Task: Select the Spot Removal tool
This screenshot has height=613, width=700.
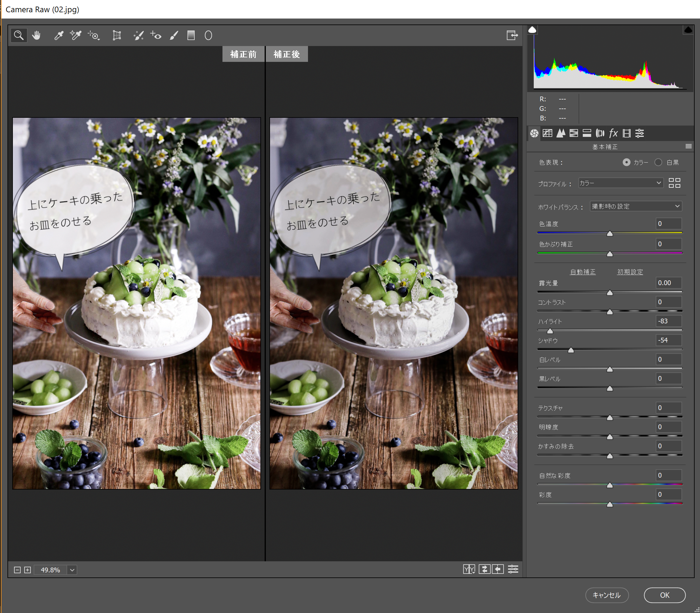Action: pos(138,35)
